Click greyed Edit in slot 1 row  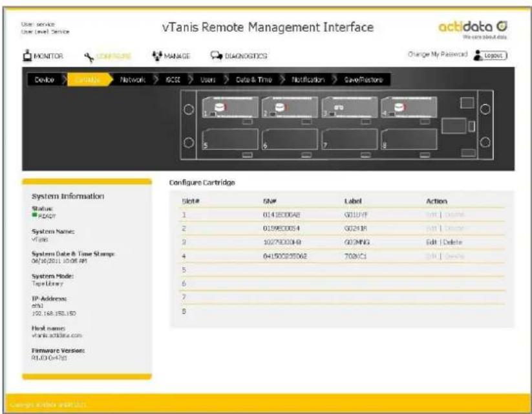tap(431, 215)
